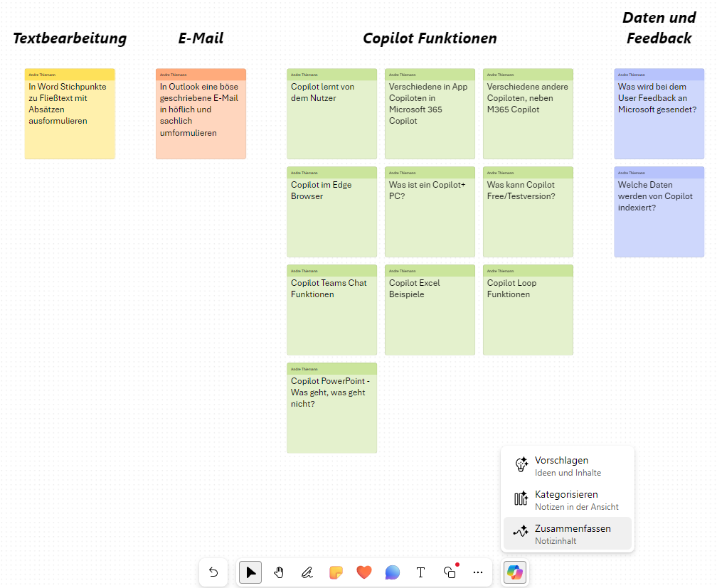Open more toolbar options ellipsis

click(x=478, y=572)
